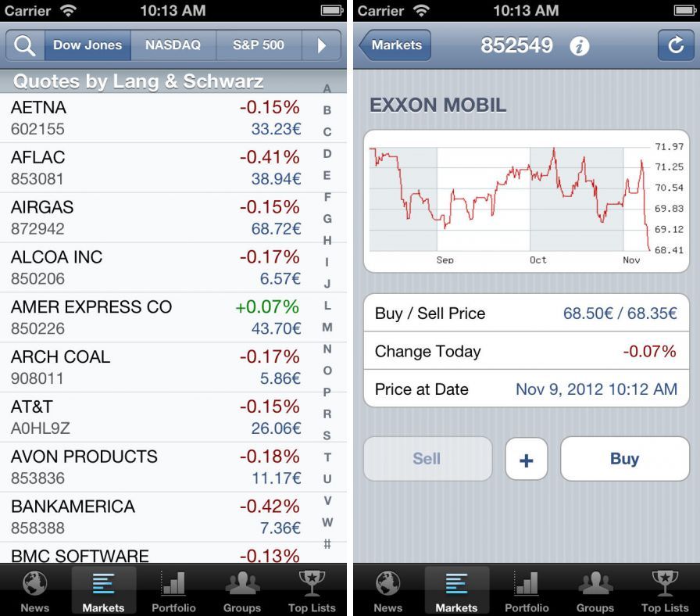
Task: Open the stock search magnifier
Action: click(23, 45)
